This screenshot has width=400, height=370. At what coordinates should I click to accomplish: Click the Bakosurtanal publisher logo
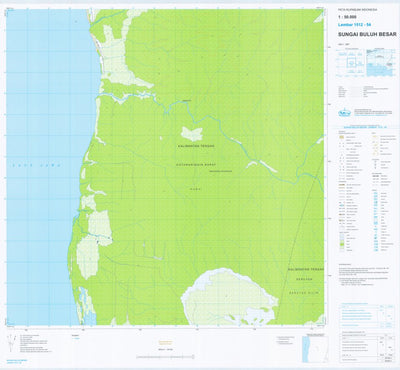[345, 113]
